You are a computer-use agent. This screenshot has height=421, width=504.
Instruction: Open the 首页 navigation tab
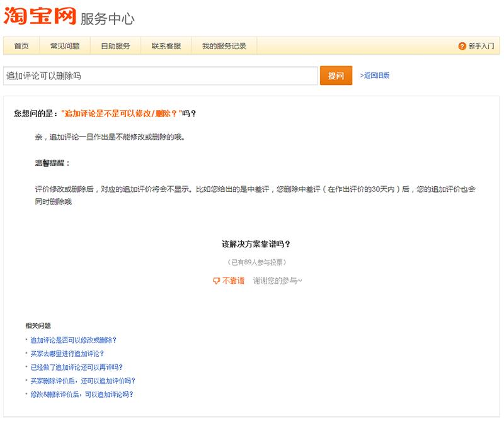[x=21, y=47]
